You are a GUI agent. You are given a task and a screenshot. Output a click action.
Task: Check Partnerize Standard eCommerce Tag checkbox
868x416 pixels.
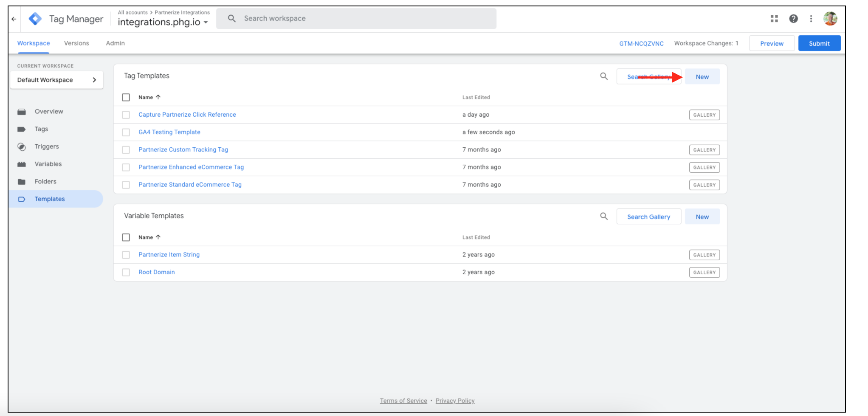[x=126, y=185]
